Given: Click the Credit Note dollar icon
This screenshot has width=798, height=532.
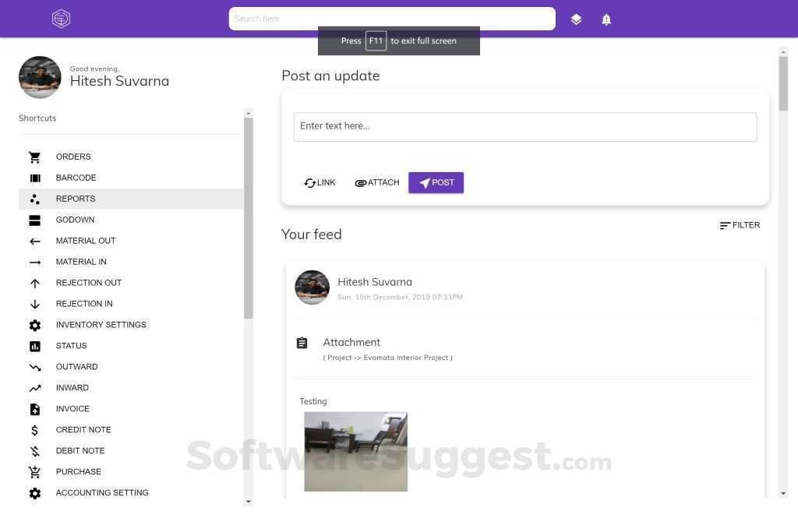Looking at the screenshot, I should pyautogui.click(x=35, y=431).
